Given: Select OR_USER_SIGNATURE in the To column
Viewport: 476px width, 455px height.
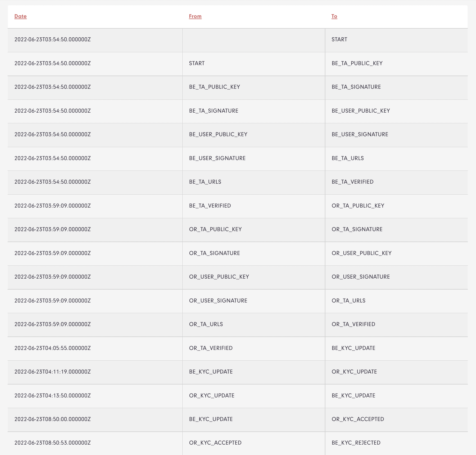Looking at the screenshot, I should (x=361, y=277).
